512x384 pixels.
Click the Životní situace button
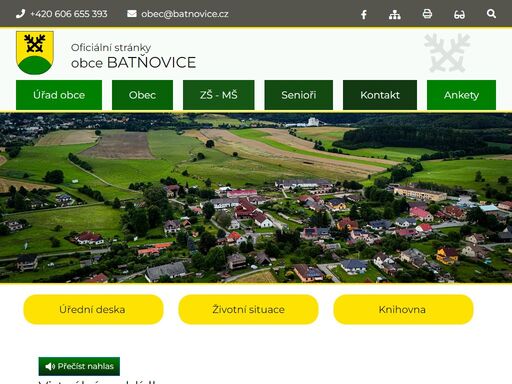[248, 309]
